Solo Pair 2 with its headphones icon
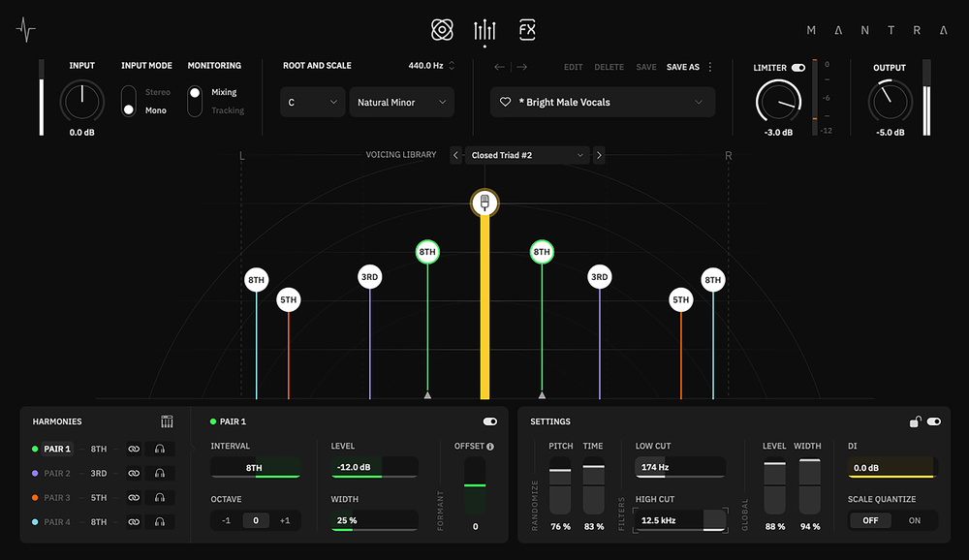Image resolution: width=969 pixels, height=560 pixels. click(x=160, y=474)
